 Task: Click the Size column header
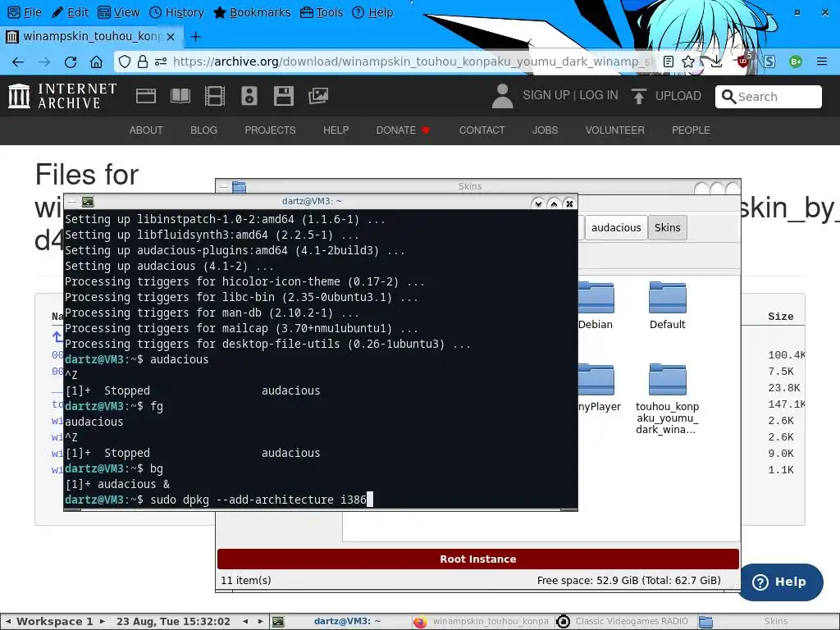click(x=781, y=317)
